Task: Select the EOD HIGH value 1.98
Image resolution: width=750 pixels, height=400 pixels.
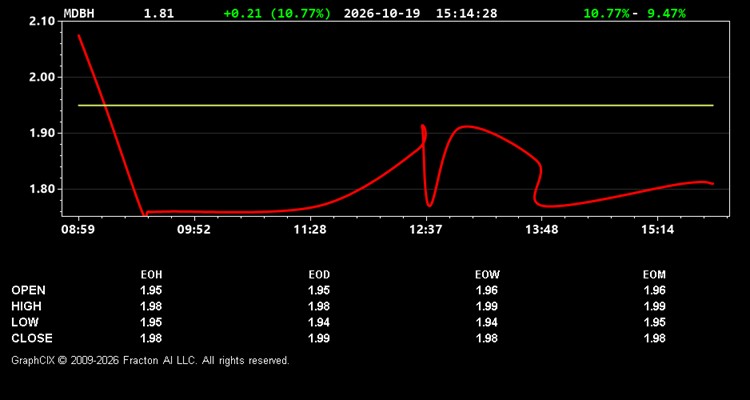Action: click(319, 306)
